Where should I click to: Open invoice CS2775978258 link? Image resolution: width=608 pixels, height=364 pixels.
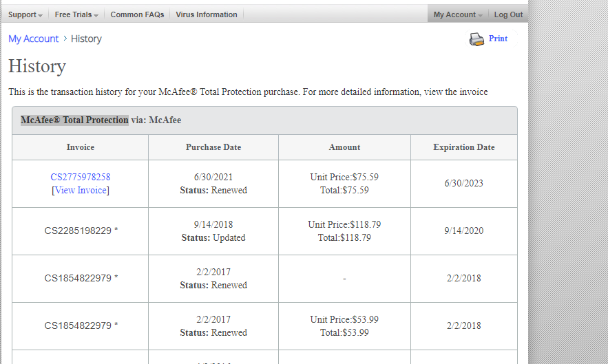click(x=81, y=177)
